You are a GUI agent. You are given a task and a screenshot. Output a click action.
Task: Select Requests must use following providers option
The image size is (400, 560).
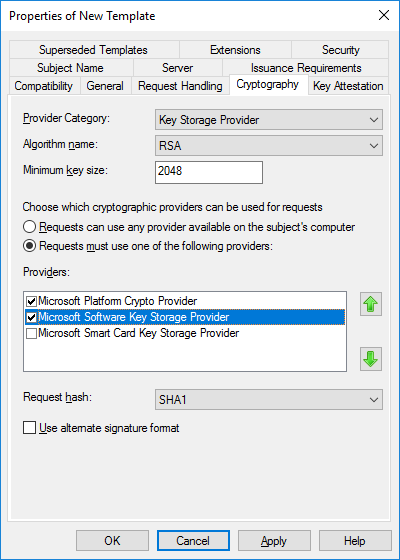(29, 246)
